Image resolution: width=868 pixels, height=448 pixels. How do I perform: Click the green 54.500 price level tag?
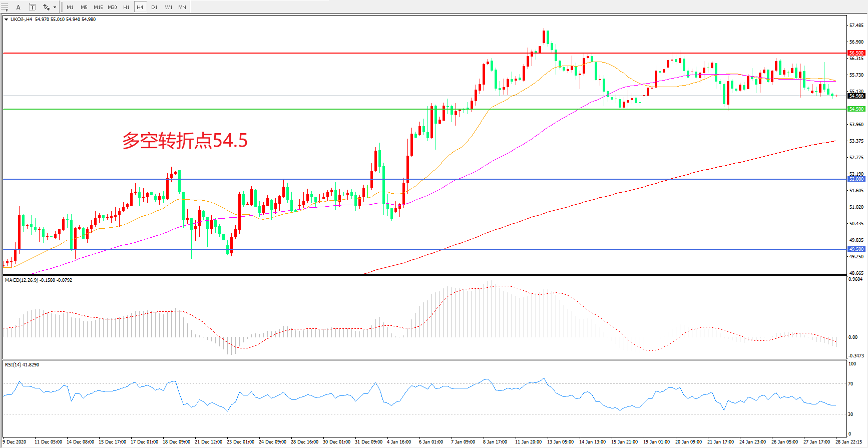click(x=856, y=109)
